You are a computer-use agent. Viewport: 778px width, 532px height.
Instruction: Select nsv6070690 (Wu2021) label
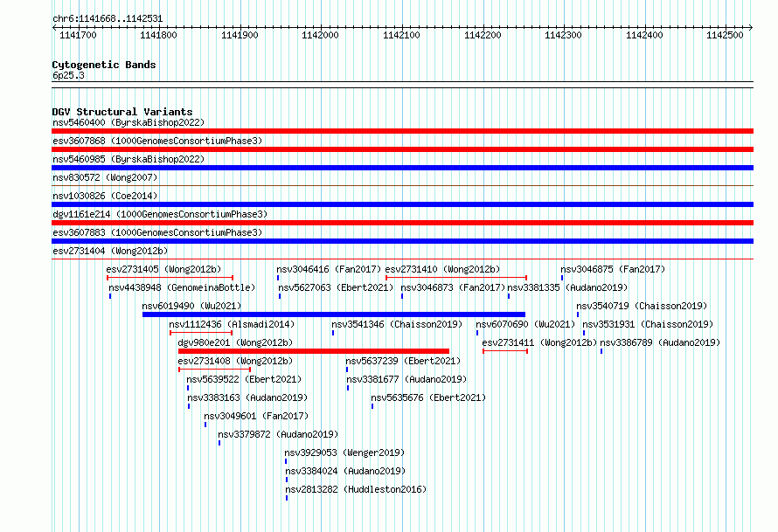tap(525, 324)
